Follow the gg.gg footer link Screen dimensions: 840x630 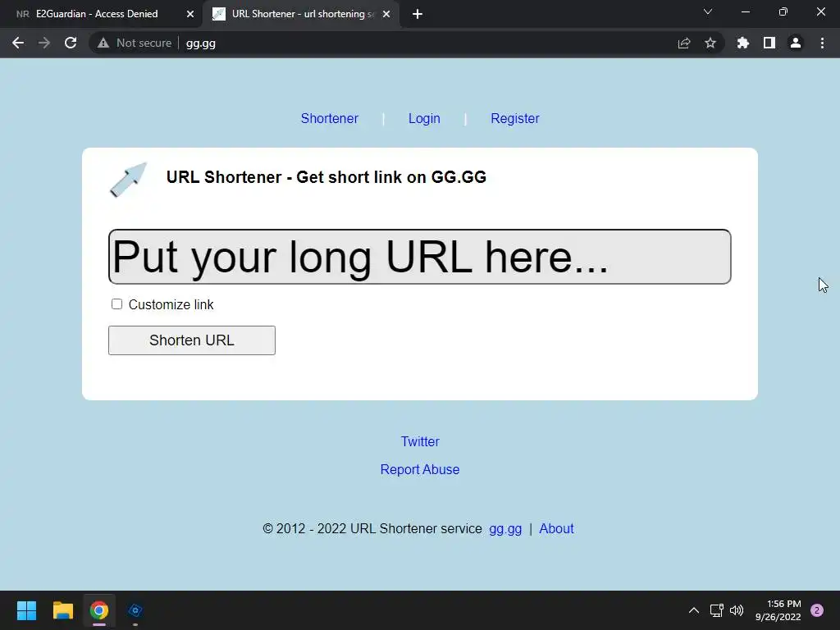[x=505, y=529]
